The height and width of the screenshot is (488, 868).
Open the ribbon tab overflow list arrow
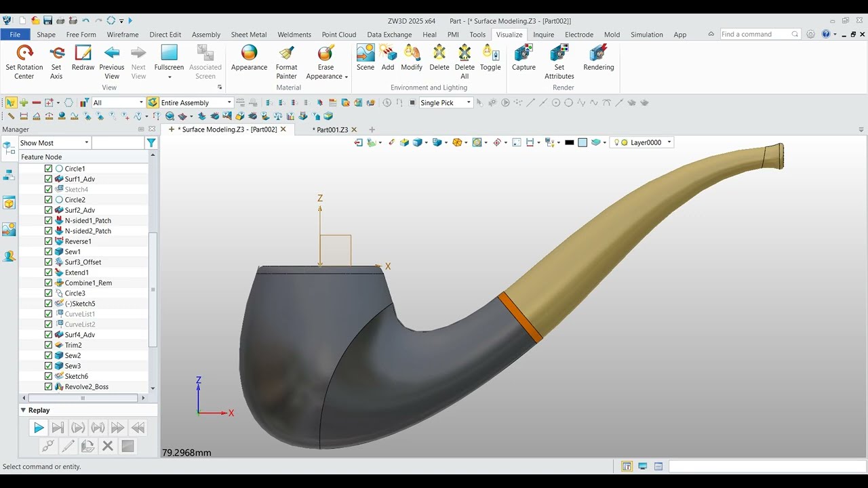(711, 35)
